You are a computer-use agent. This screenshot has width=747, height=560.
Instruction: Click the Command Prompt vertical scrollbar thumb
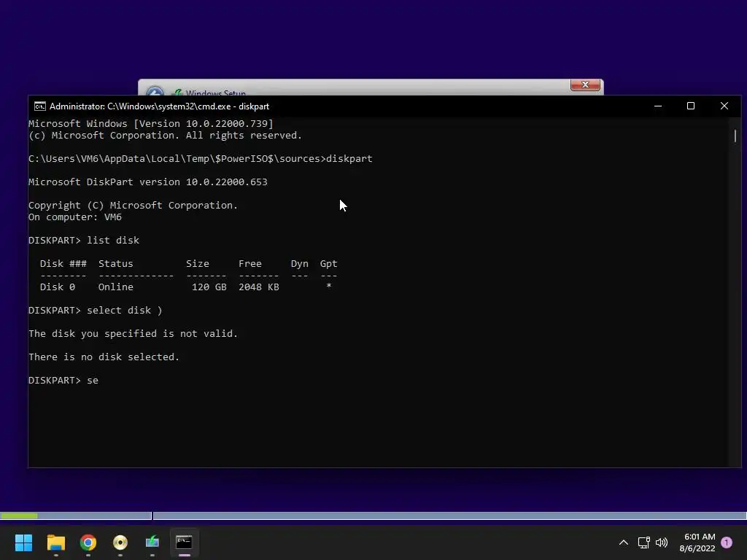click(x=735, y=136)
